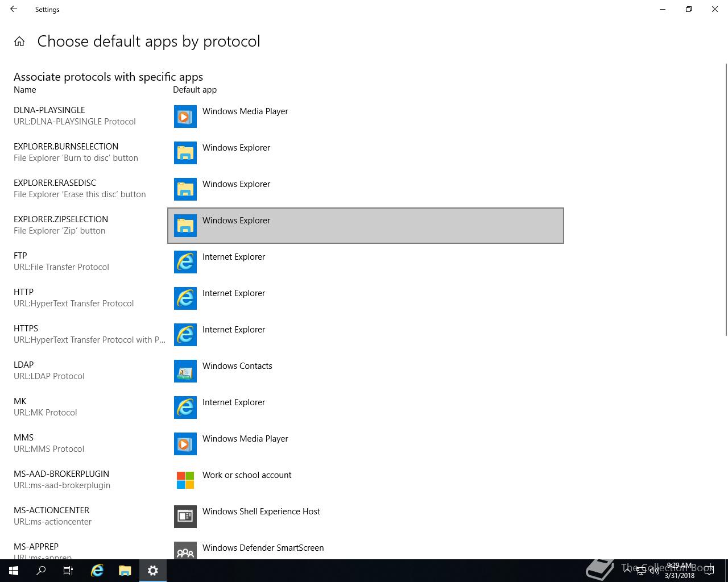Change BURNSELECTION default Windows Explorer app

366,153
